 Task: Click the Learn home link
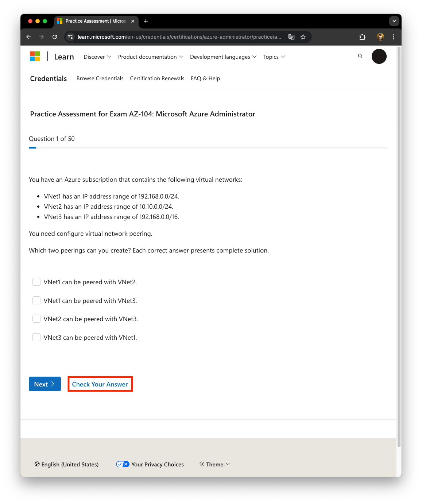tap(64, 57)
